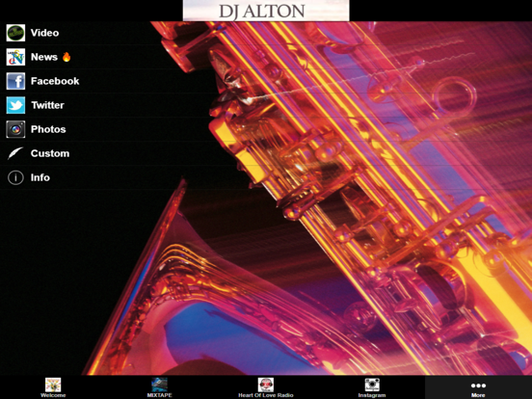The image size is (532, 399).
Task: Open the Video menu icon
Action: pos(15,33)
